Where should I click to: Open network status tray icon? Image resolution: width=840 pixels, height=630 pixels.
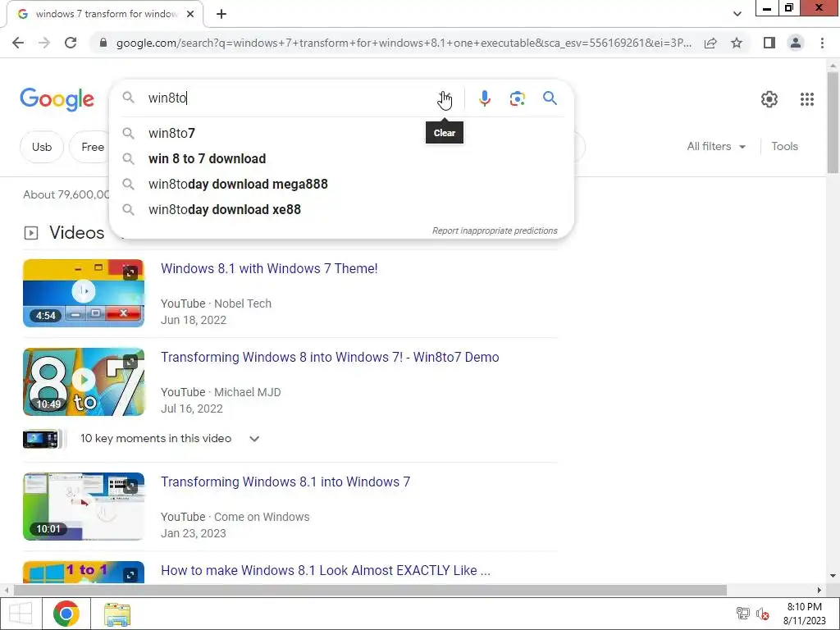[x=742, y=614]
